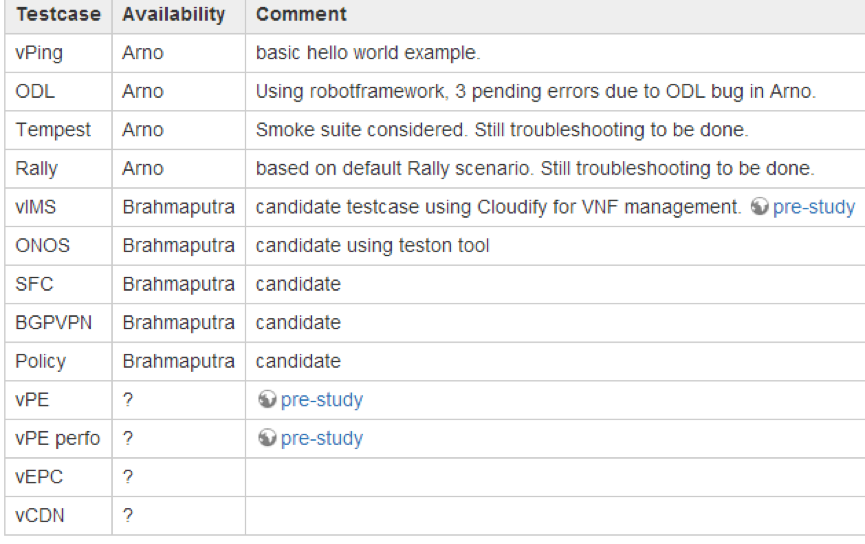This screenshot has height=544, width=865.
Task: Select the SFC testcase cell
Action: pos(58,284)
